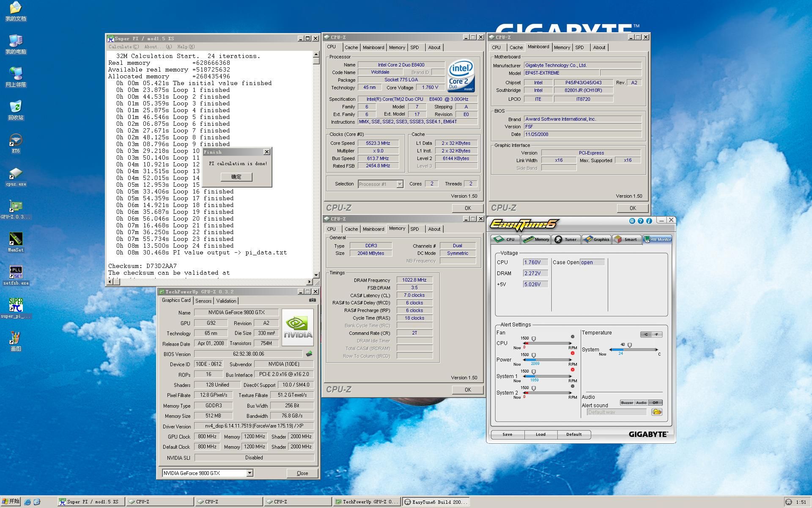Open the GeForce 9800 GTX dropdown
The height and width of the screenshot is (508, 812).
pyautogui.click(x=250, y=473)
